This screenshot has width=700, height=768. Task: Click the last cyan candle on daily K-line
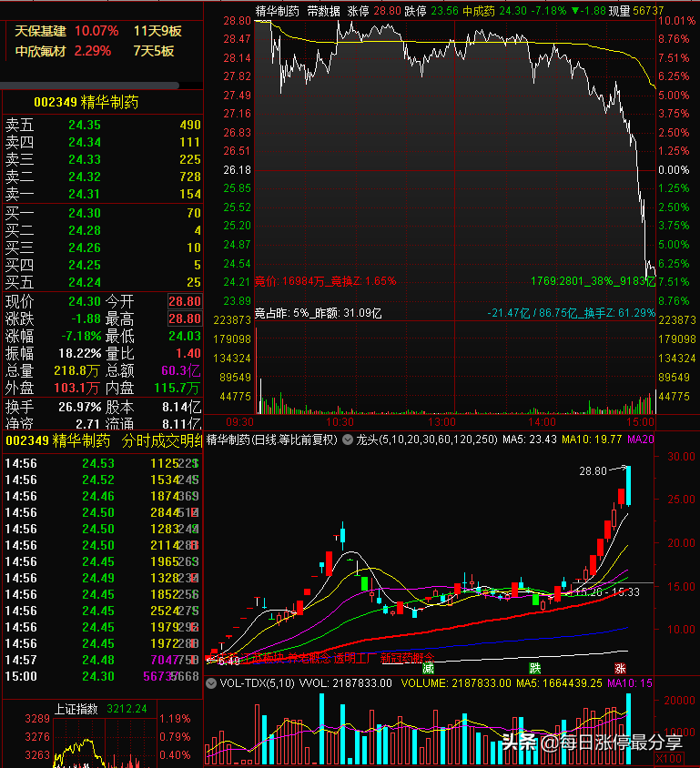pos(628,486)
